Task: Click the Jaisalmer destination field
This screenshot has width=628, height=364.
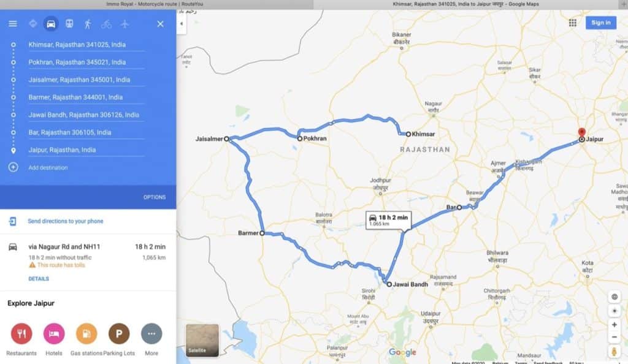Action: 86,80
